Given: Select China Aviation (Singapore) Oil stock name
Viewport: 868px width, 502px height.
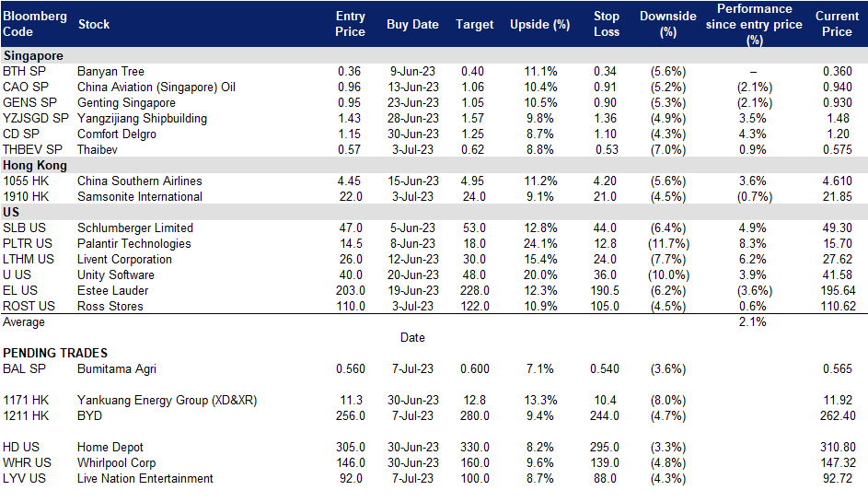Looking at the screenshot, I should (x=156, y=87).
